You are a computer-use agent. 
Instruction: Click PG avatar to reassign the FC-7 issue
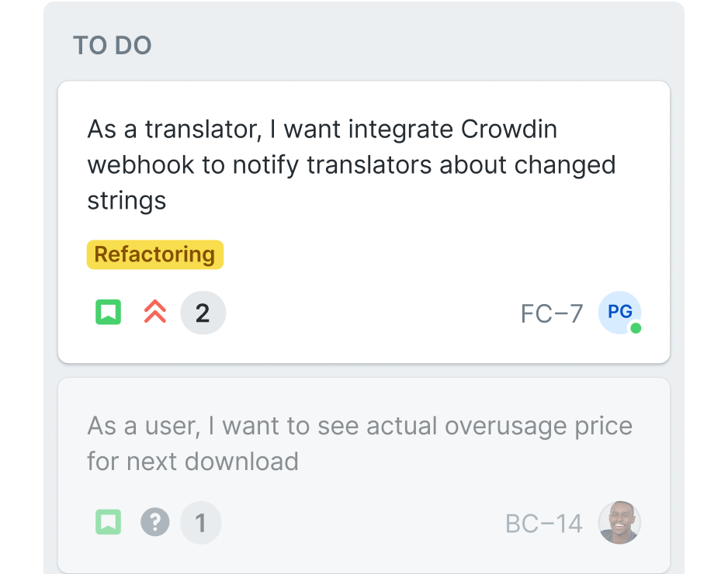[619, 313]
